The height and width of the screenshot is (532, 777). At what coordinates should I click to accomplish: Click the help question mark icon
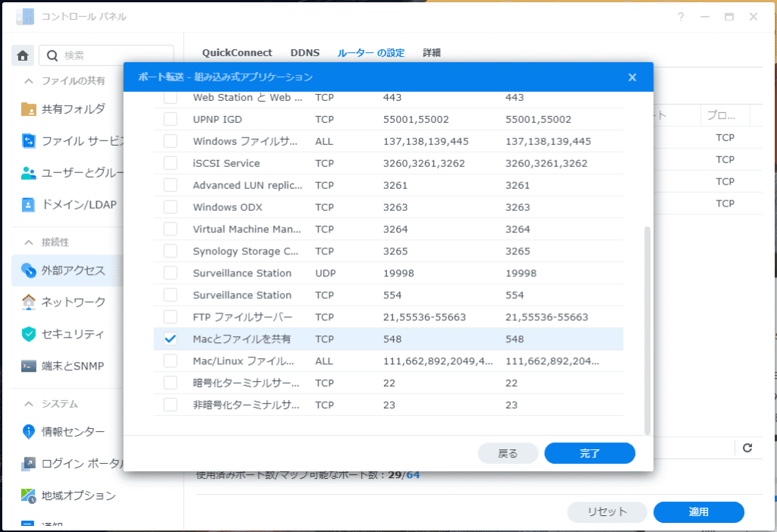point(681,17)
